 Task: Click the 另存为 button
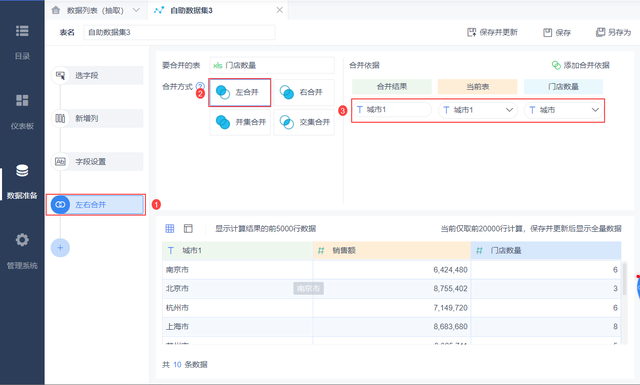pyautogui.click(x=613, y=32)
